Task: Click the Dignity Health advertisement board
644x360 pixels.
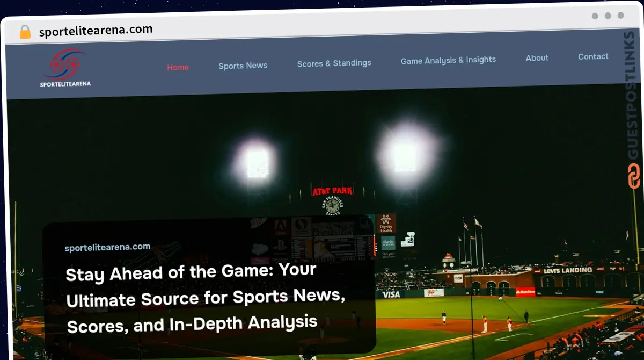Action: 386,223
